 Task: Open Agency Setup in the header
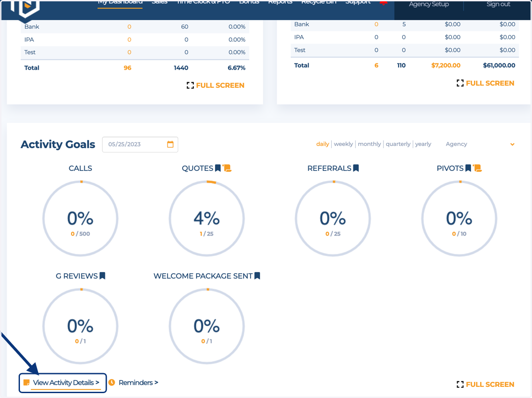coord(429,4)
